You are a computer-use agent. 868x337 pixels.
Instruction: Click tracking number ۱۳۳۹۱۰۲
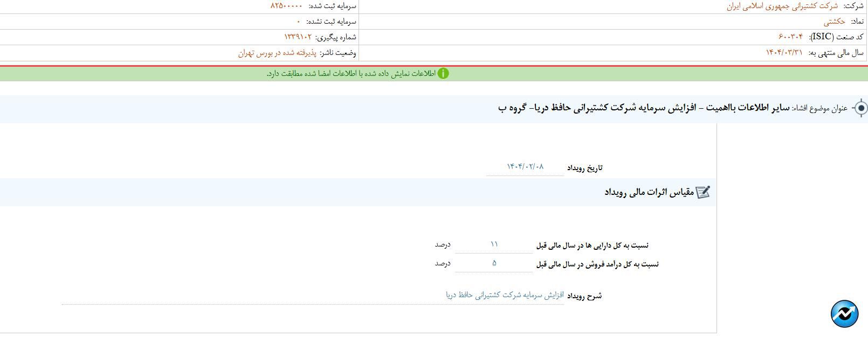pos(298,37)
